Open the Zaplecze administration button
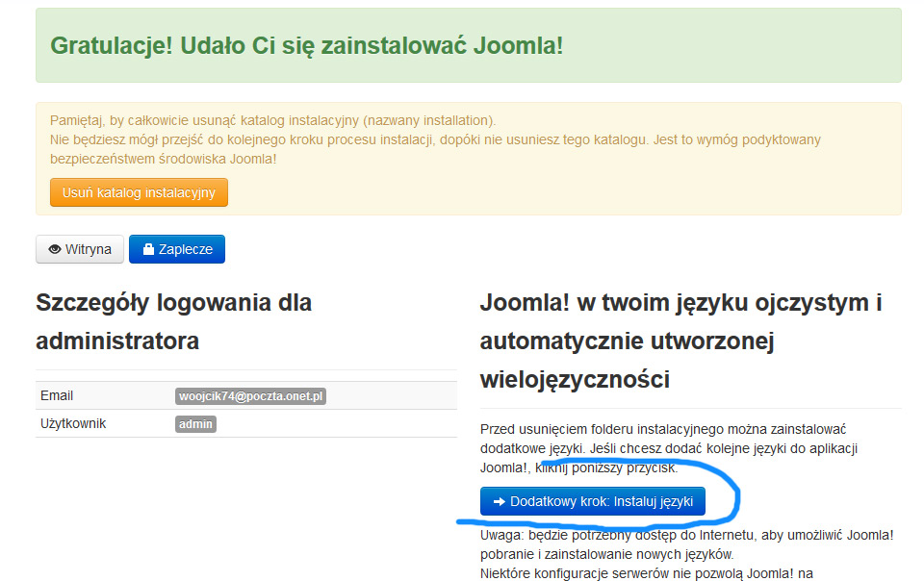The image size is (924, 581). pos(177,249)
